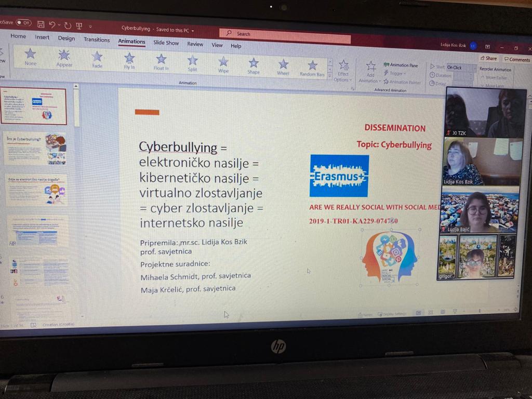Select the fifth slide thumbnail in the panel

click(39, 271)
